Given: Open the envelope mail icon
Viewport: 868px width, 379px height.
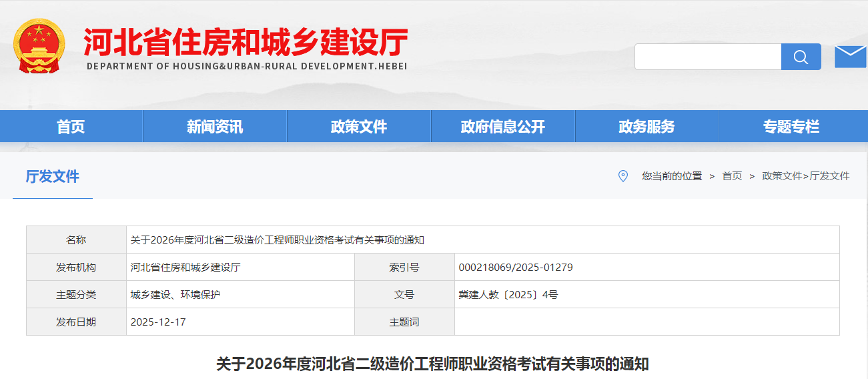Looking at the screenshot, I should click(851, 57).
